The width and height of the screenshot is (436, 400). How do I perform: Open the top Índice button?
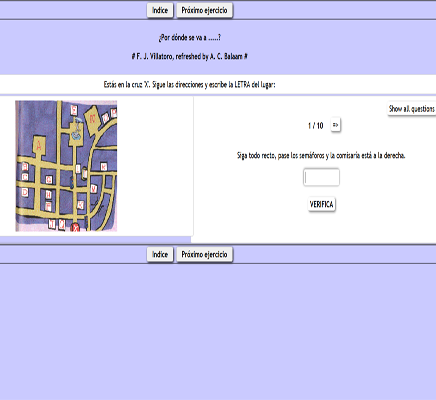(160, 10)
